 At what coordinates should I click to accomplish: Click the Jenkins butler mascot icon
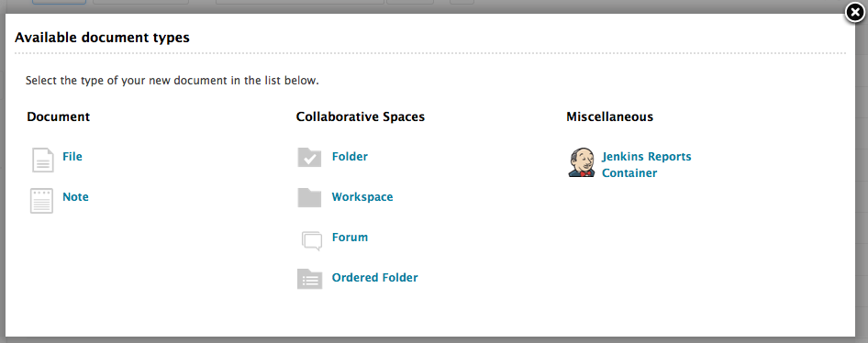coord(581,162)
